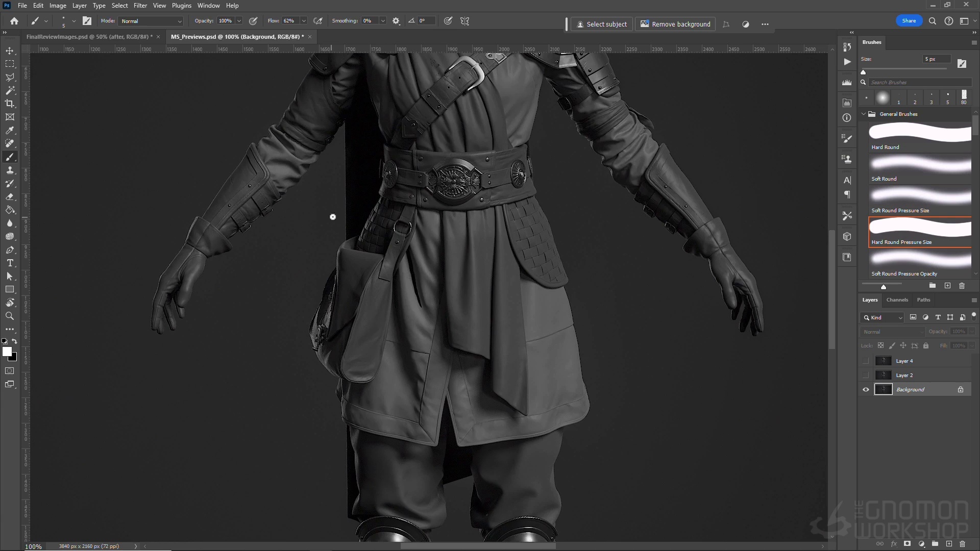Select the Frame tool
This screenshot has width=980, height=551.
click(10, 117)
